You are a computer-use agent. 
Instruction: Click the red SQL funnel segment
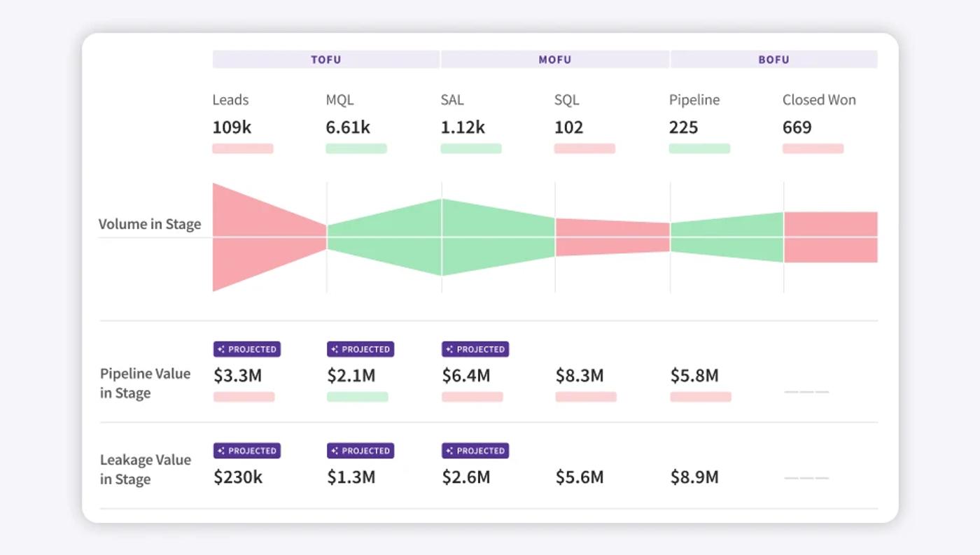[x=612, y=237]
